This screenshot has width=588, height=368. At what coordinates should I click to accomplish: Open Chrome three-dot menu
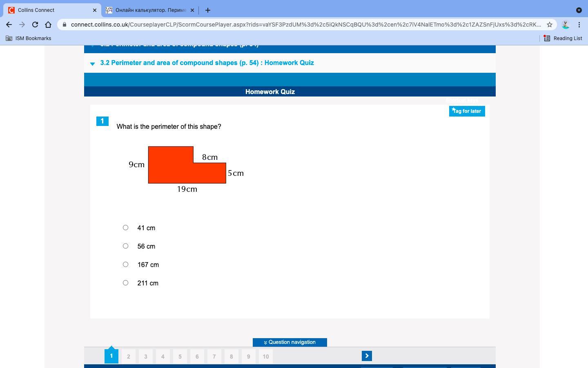[x=579, y=25]
